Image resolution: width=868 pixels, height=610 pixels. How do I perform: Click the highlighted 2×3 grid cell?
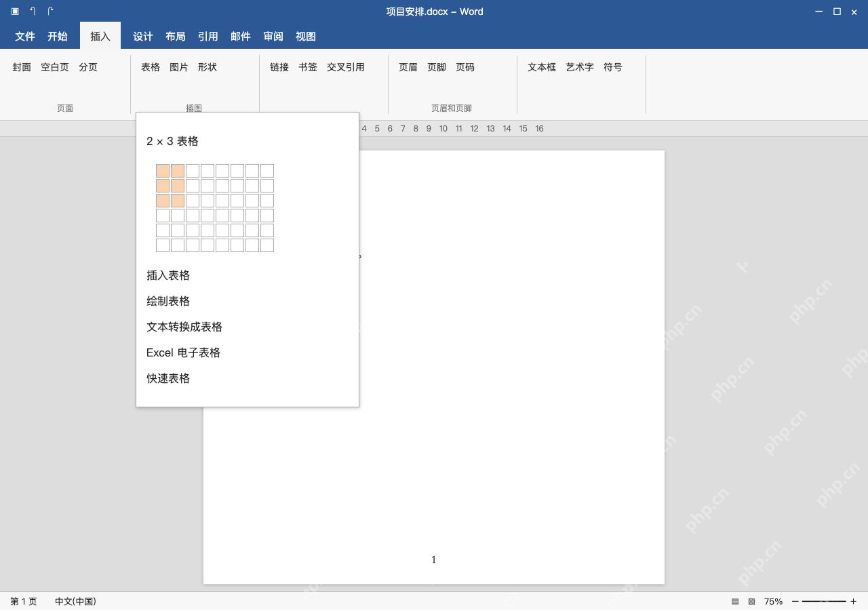[x=178, y=201]
